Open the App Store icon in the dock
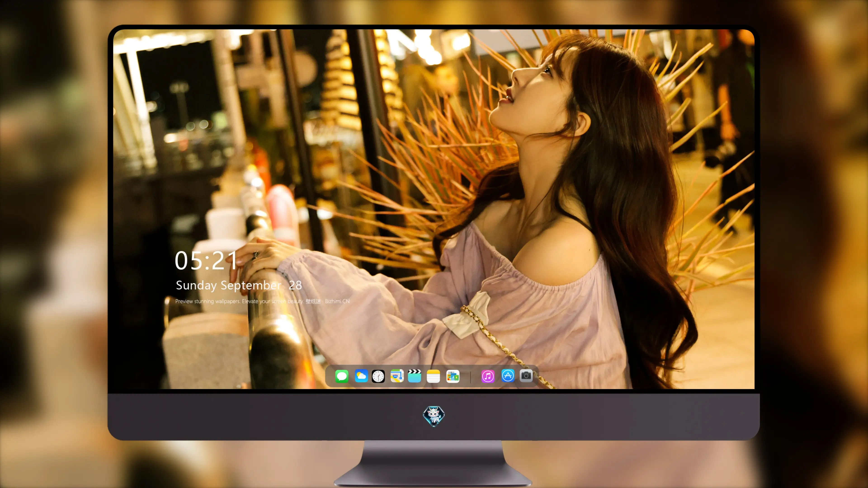Screen dimensions: 868x488 pos(508,375)
